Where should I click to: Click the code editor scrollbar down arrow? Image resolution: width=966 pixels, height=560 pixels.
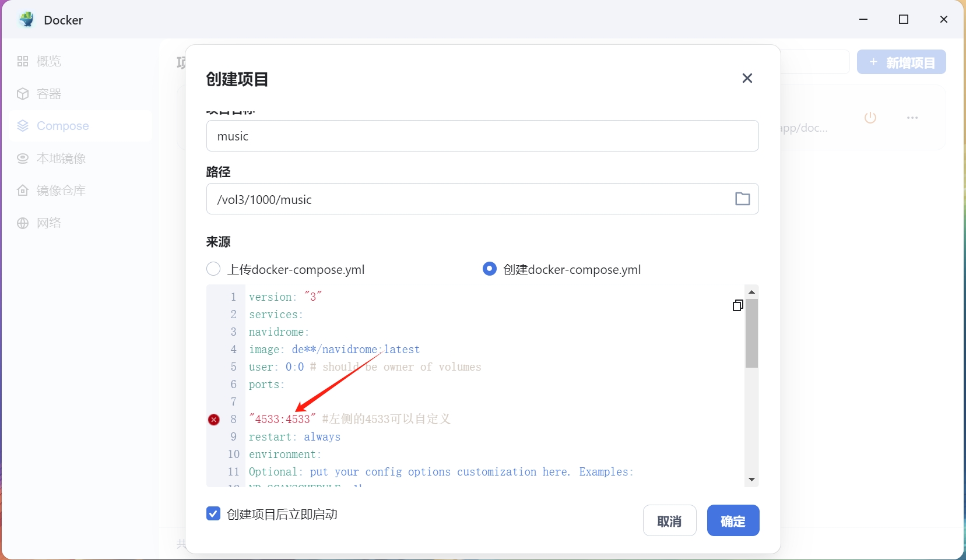click(x=752, y=480)
